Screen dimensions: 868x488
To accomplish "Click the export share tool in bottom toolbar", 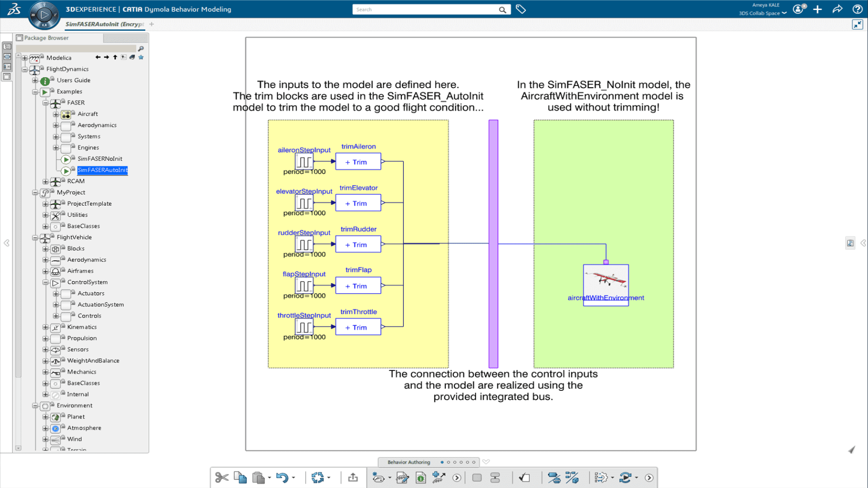I will [x=353, y=478].
